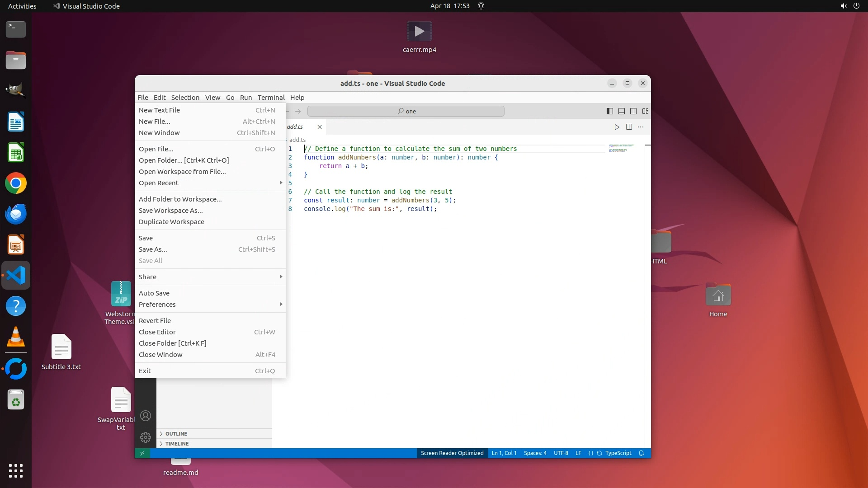This screenshot has height=488, width=868.
Task: Toggle the bottom Panel layout icon
Action: coord(622,111)
